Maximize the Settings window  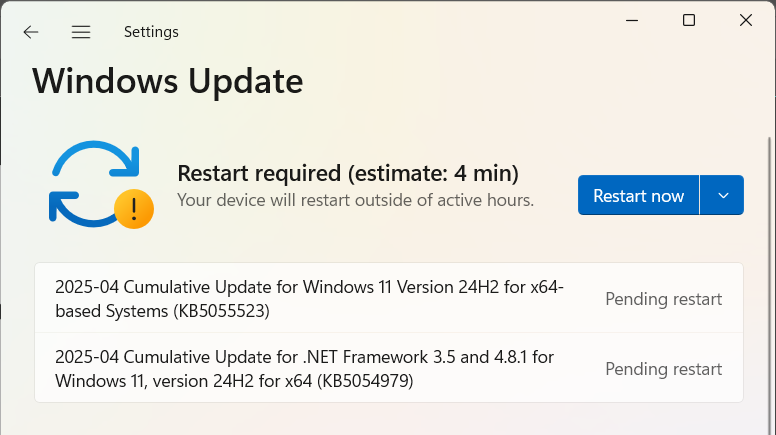tap(689, 20)
